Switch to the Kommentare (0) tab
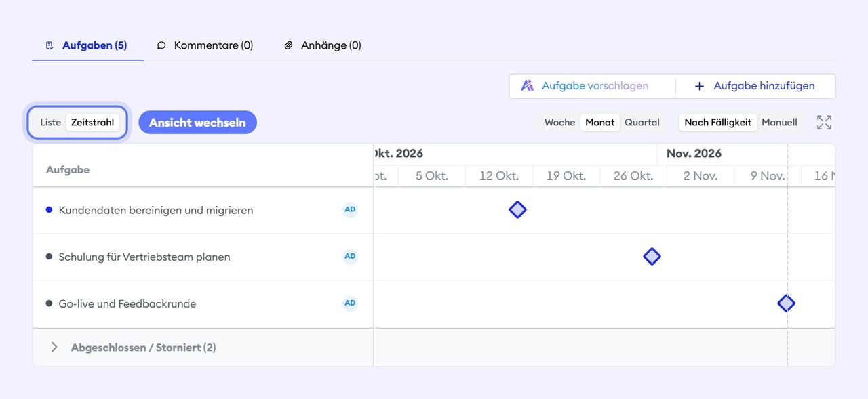 point(205,45)
